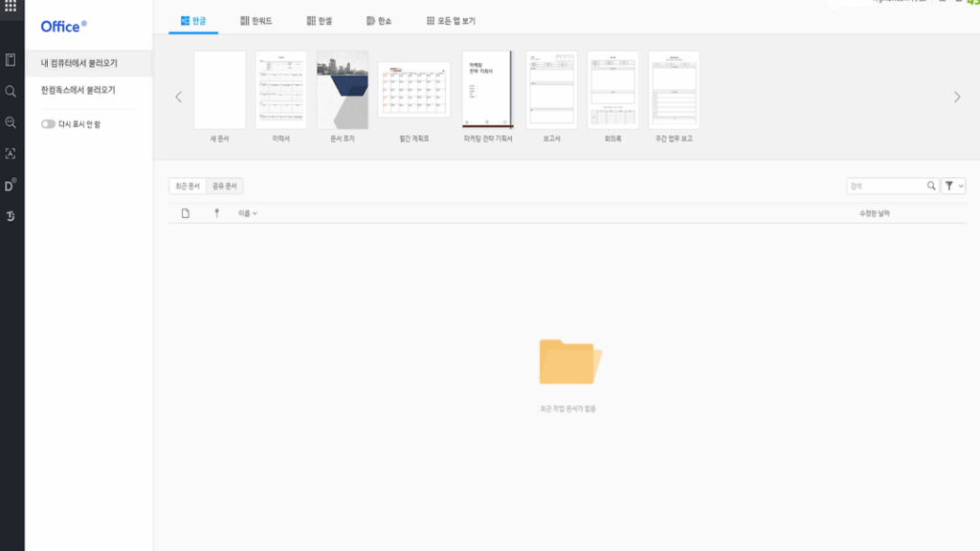This screenshot has width=980, height=551.
Task: Show next templates with right arrow
Action: point(957,97)
